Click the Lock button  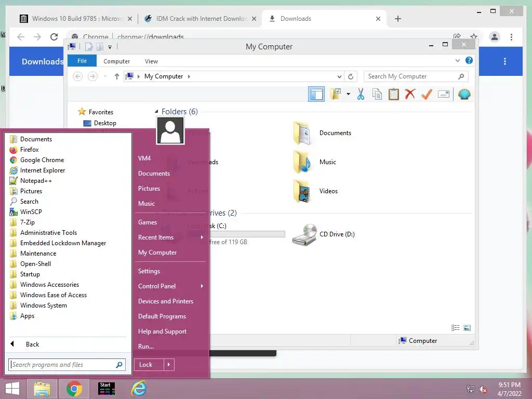click(x=149, y=365)
